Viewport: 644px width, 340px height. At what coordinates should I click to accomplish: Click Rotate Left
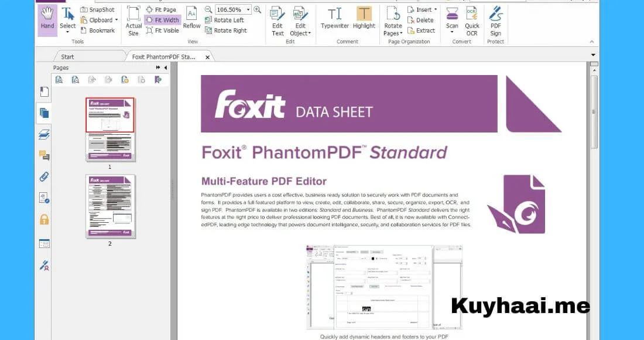[x=224, y=20]
